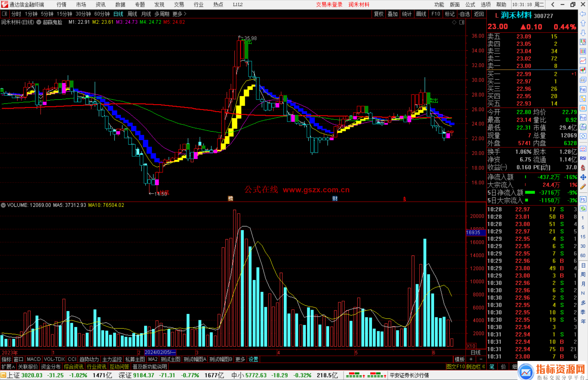Click the 叠加 overlay button
The height and width of the screenshot is (380, 588).
(393, 14)
